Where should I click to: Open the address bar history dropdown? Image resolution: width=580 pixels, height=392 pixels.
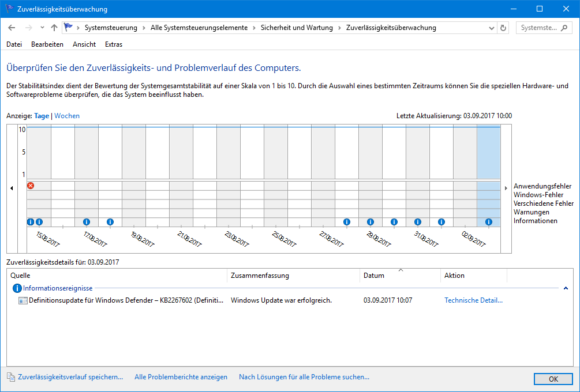491,28
